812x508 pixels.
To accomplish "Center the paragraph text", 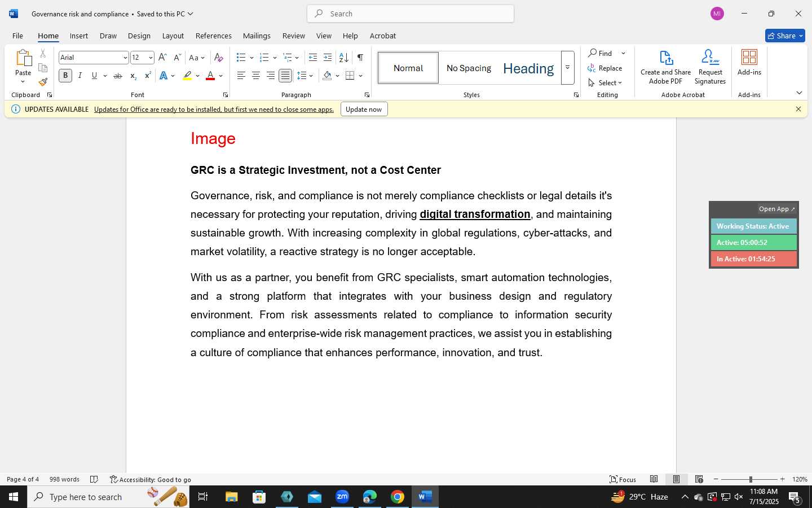I will (x=256, y=76).
